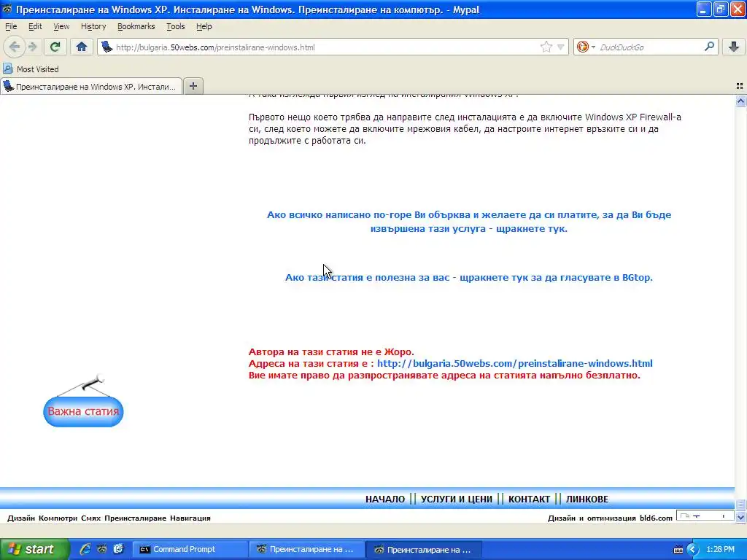Reload the page with the green refresh icon
The height and width of the screenshot is (560, 747).
(x=55, y=47)
